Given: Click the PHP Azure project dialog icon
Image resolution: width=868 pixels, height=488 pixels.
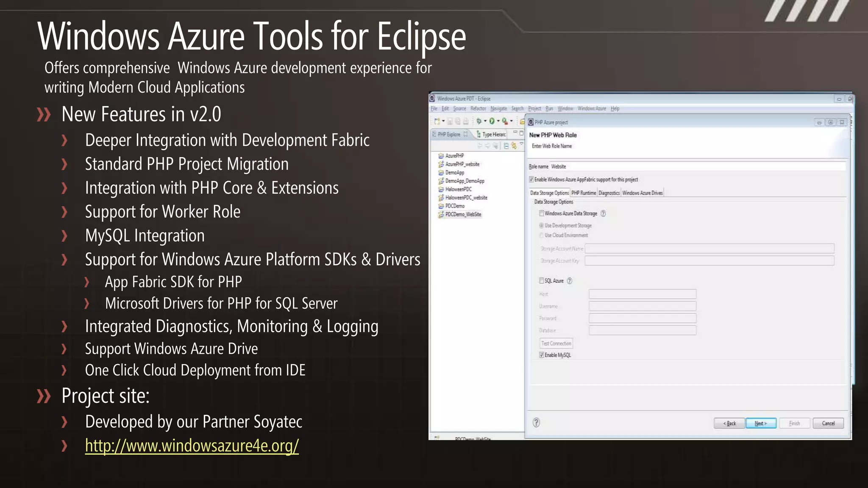Looking at the screenshot, I should click(531, 122).
